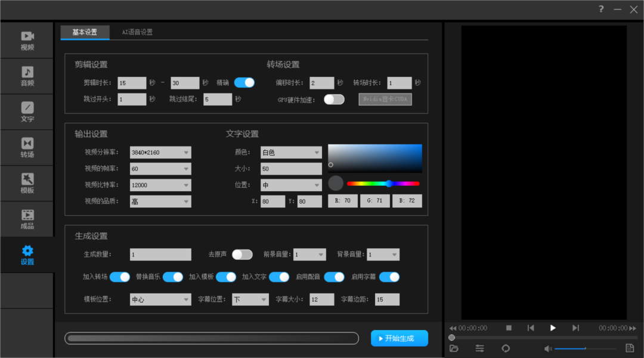The height and width of the screenshot is (358, 644).
Task: Click the help question mark icon
Action: [601, 9]
